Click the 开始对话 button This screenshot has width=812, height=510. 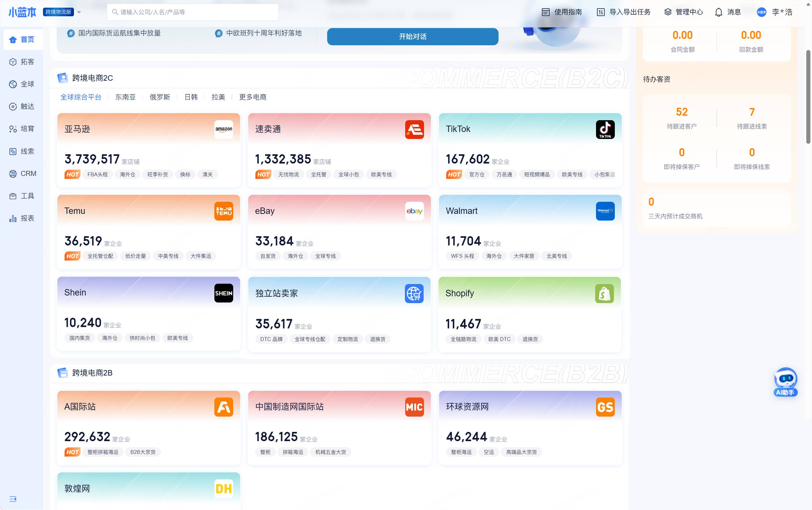413,36
